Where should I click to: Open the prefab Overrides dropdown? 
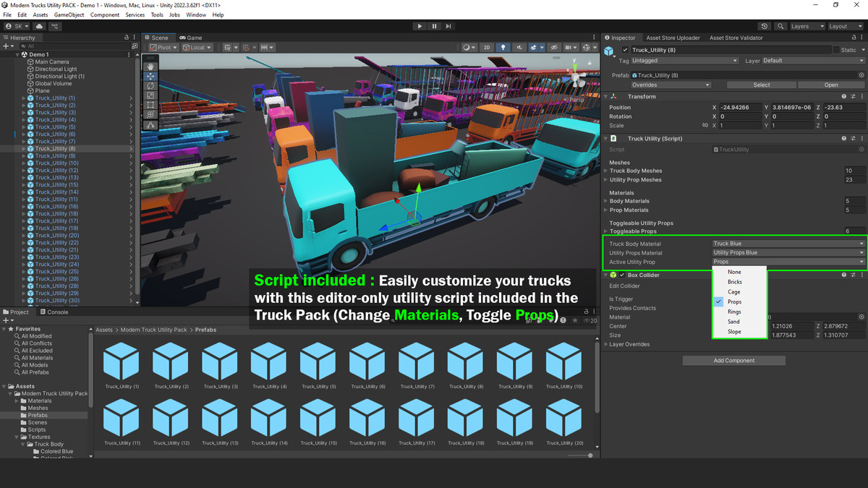(671, 85)
